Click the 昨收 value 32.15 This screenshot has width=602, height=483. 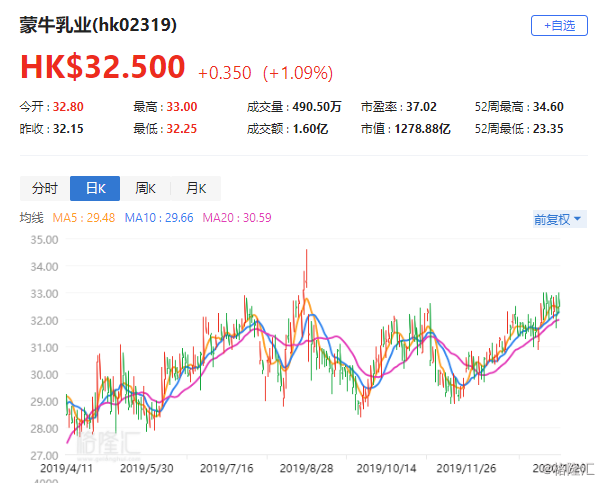tap(68, 129)
